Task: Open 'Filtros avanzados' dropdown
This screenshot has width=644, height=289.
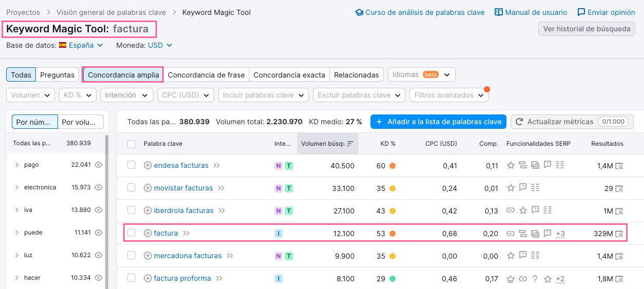Action: pyautogui.click(x=449, y=95)
